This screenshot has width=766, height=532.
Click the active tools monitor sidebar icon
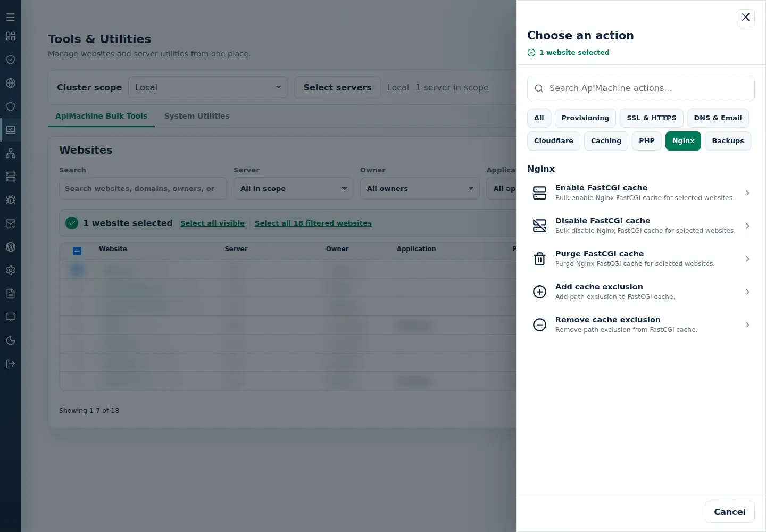(x=11, y=129)
